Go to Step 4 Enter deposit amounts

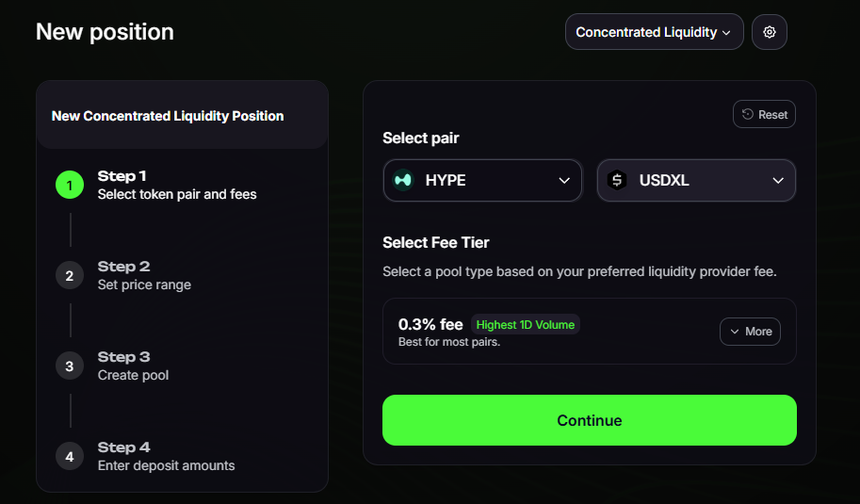tap(166, 456)
